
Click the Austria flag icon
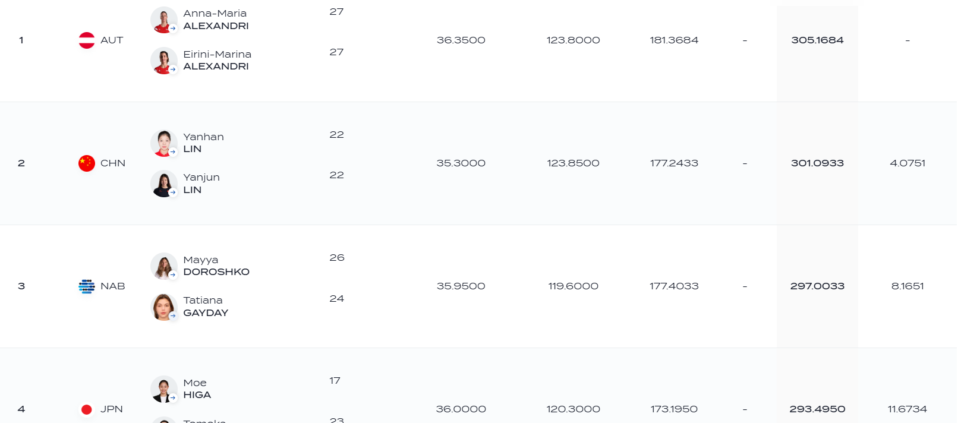tap(87, 40)
